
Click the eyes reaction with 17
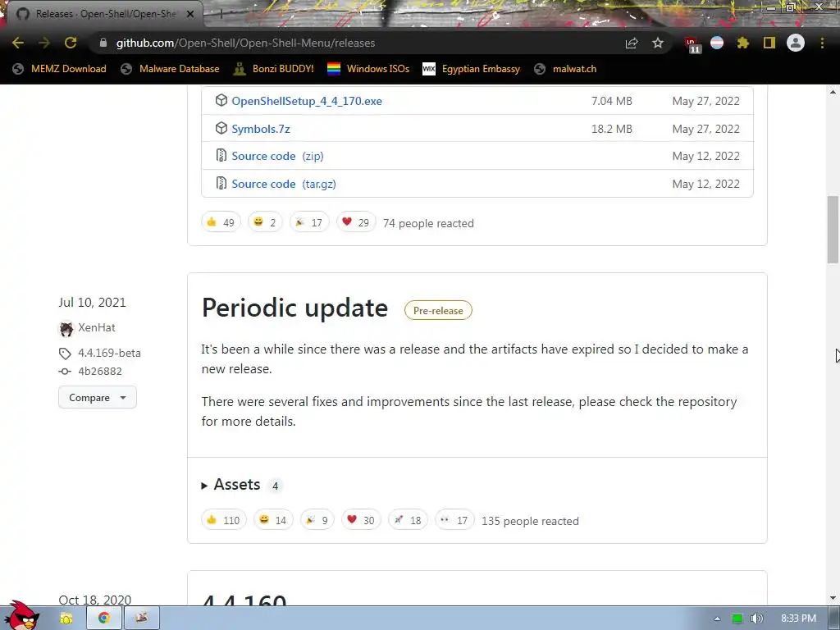click(454, 520)
